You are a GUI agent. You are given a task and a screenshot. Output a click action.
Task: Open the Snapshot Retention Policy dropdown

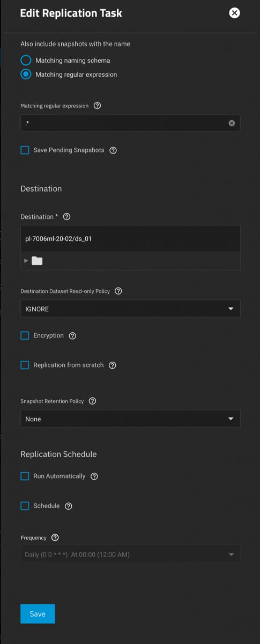click(x=130, y=419)
